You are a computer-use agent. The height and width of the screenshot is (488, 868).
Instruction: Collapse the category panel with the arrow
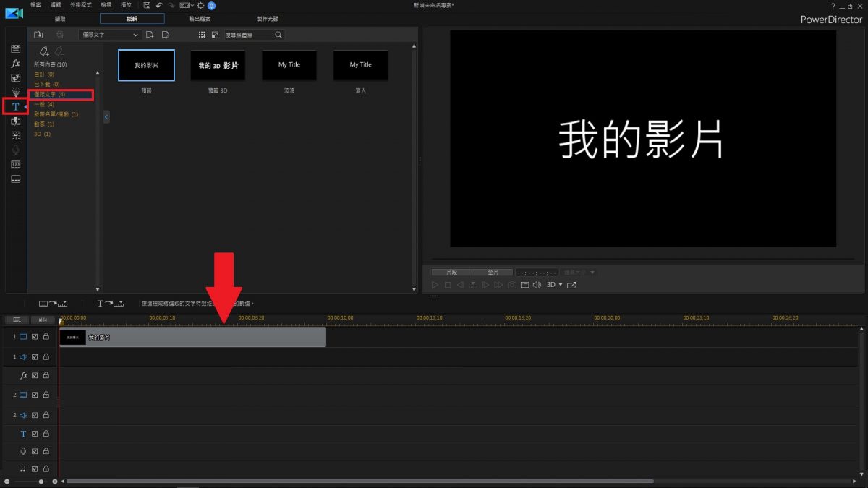106,116
